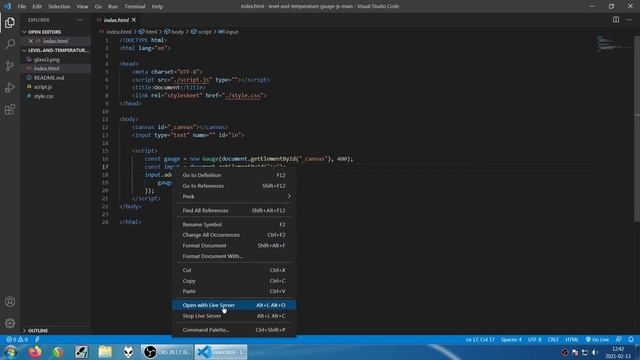The width and height of the screenshot is (640, 360).
Task: Open the Selection menu
Action: click(x=59, y=7)
